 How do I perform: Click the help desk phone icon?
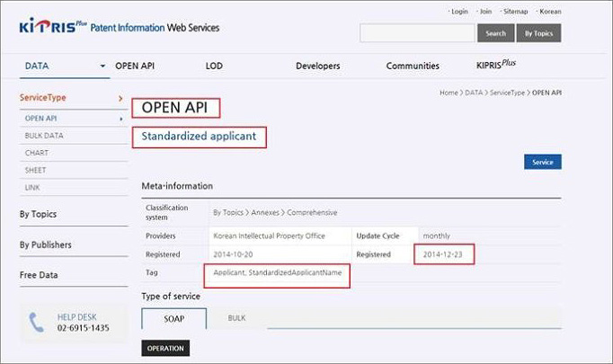click(x=37, y=322)
